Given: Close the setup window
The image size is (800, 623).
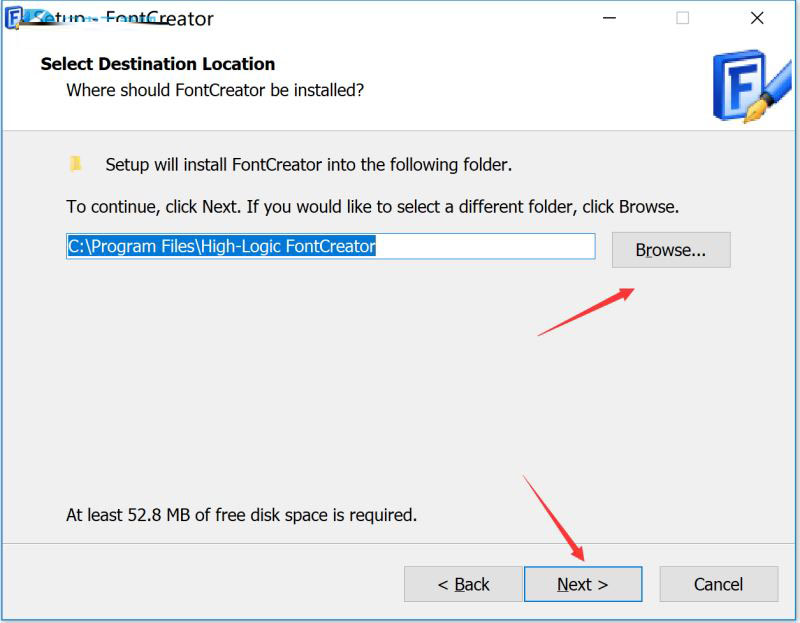Looking at the screenshot, I should (x=757, y=18).
